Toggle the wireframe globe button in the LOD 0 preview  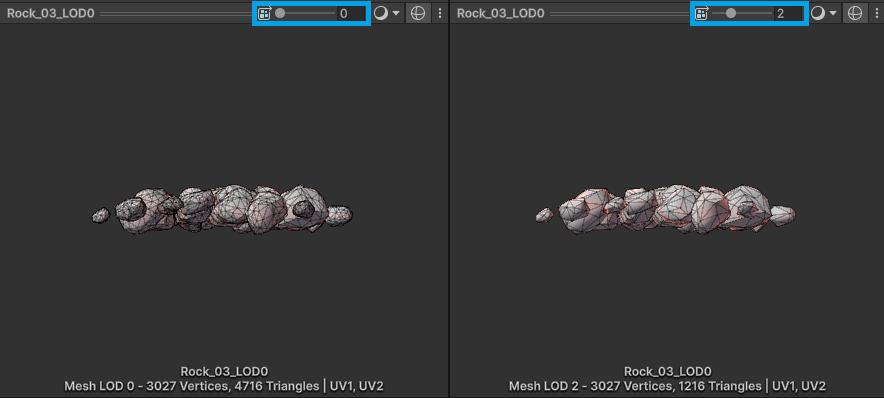point(418,14)
